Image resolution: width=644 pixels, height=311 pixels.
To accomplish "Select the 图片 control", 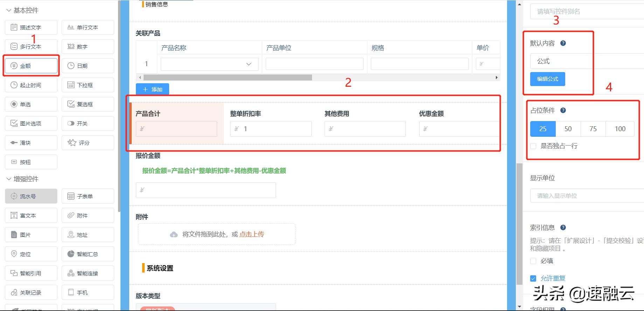I will click(x=31, y=235).
